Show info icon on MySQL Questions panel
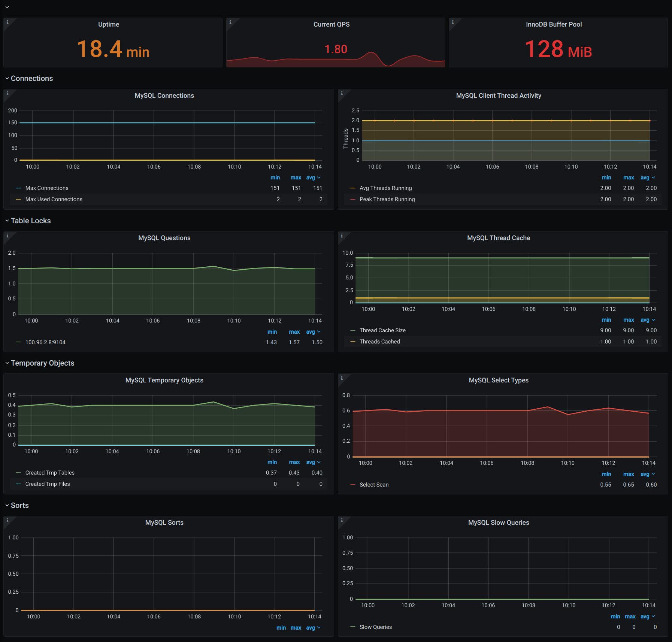Screen dimensions: 672x642 pos(7,236)
